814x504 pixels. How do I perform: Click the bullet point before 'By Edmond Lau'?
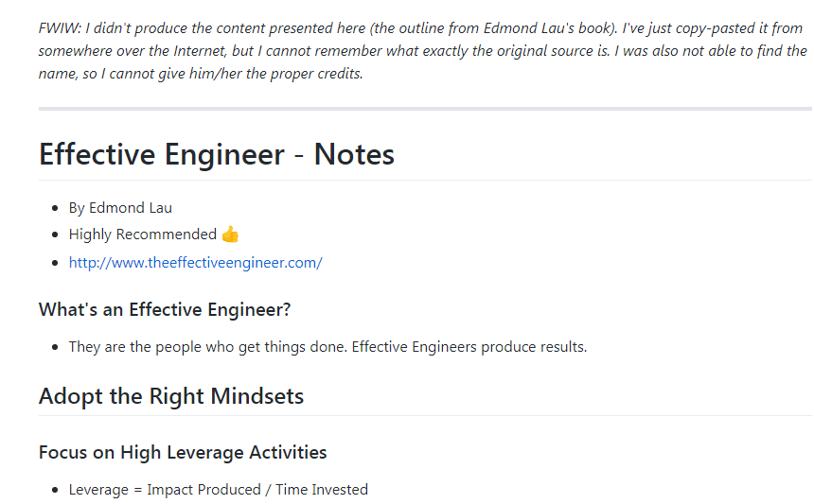pyautogui.click(x=55, y=208)
